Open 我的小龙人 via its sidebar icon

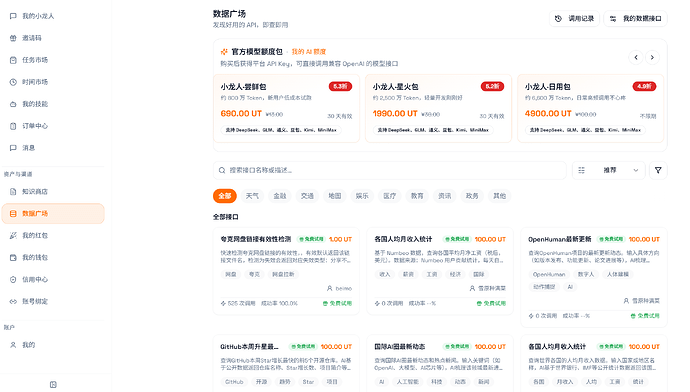tap(13, 16)
